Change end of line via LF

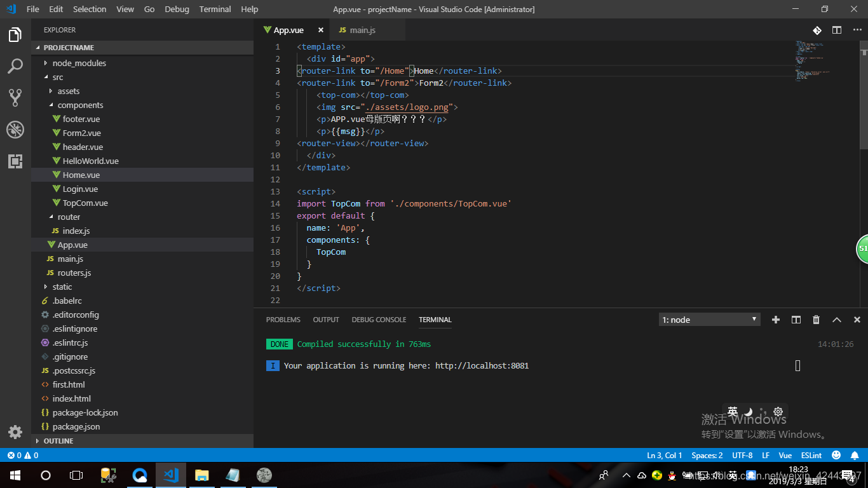click(766, 455)
